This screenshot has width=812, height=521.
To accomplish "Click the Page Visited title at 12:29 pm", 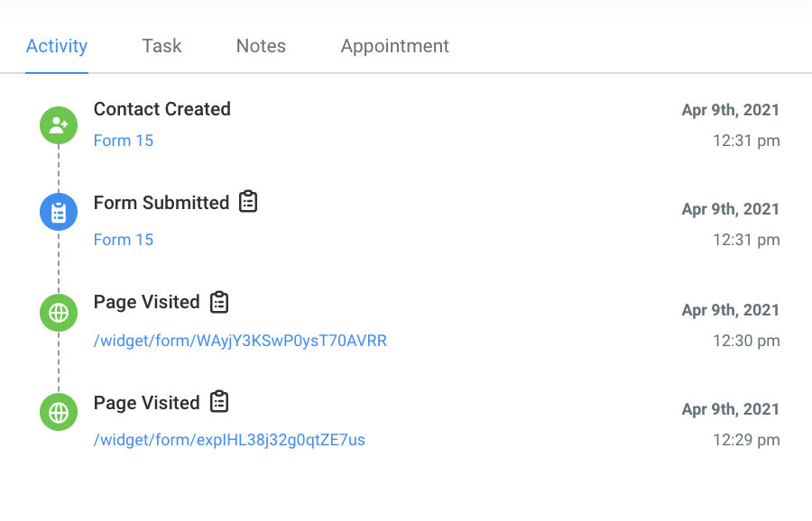I will 147,403.
